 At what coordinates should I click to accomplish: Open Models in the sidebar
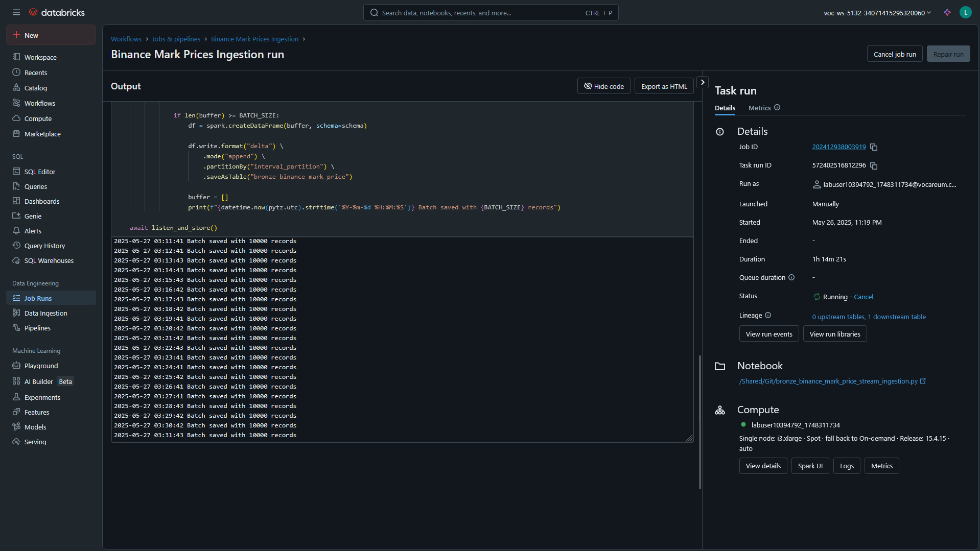51,427
